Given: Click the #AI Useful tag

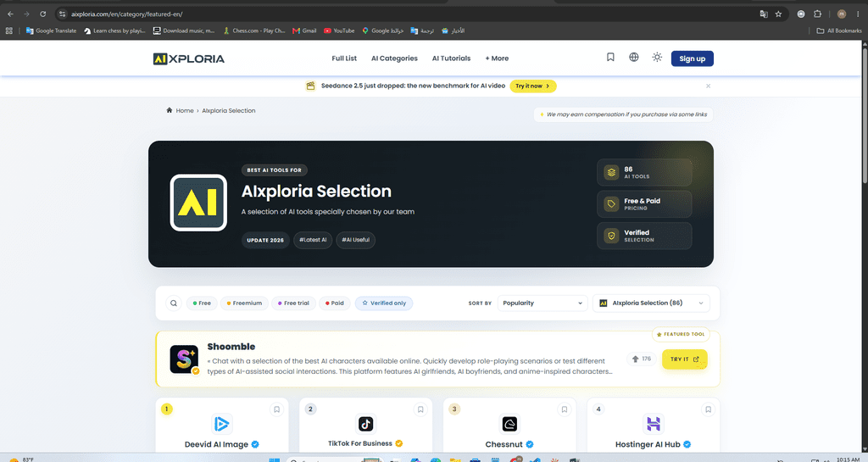Looking at the screenshot, I should [x=355, y=240].
